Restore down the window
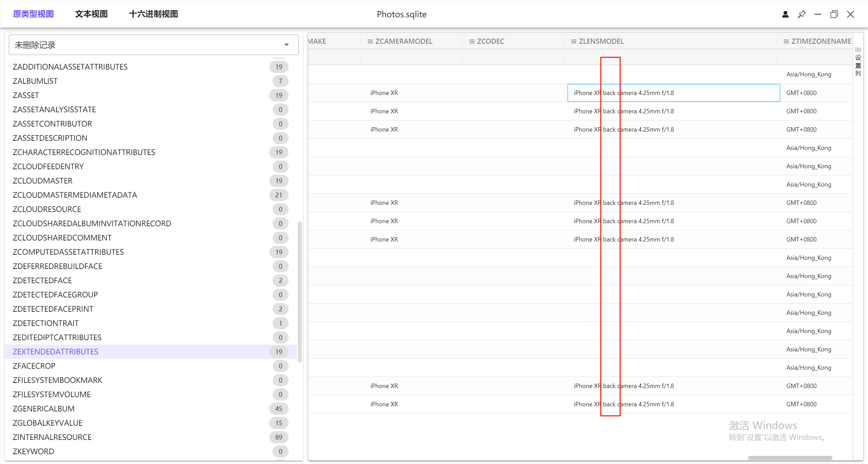 tap(834, 14)
